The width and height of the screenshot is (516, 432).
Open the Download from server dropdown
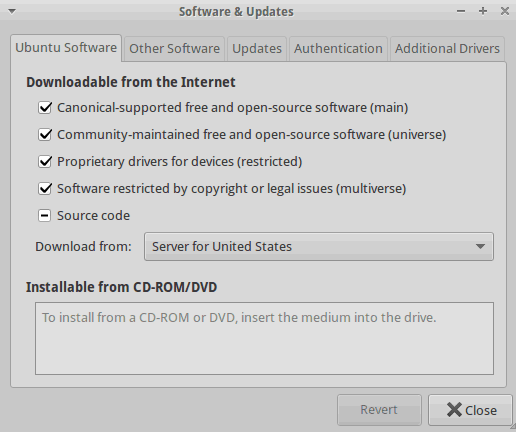319,247
